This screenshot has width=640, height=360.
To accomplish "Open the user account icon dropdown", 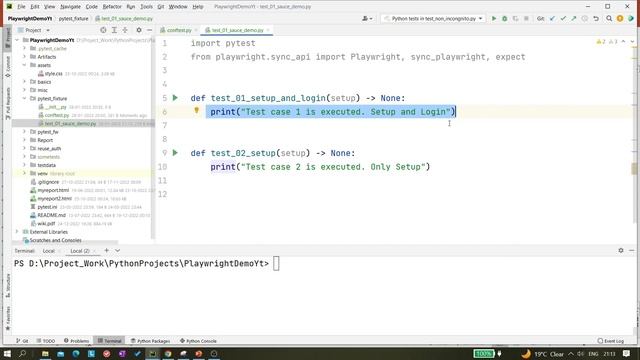I will click(367, 18).
